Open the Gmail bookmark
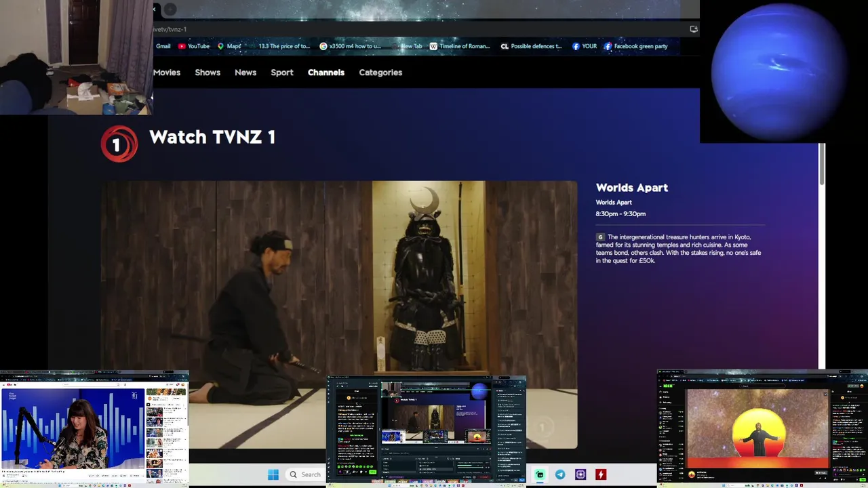 pyautogui.click(x=163, y=46)
